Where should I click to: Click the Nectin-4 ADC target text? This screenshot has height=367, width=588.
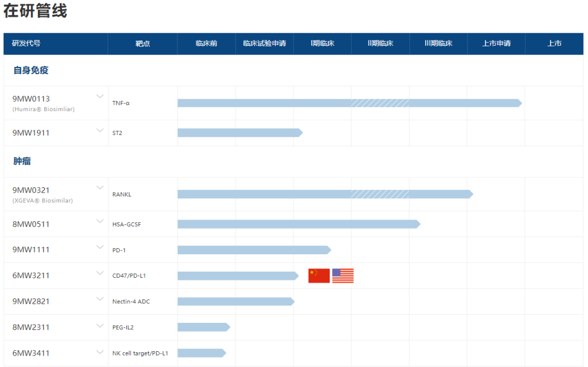[131, 302]
